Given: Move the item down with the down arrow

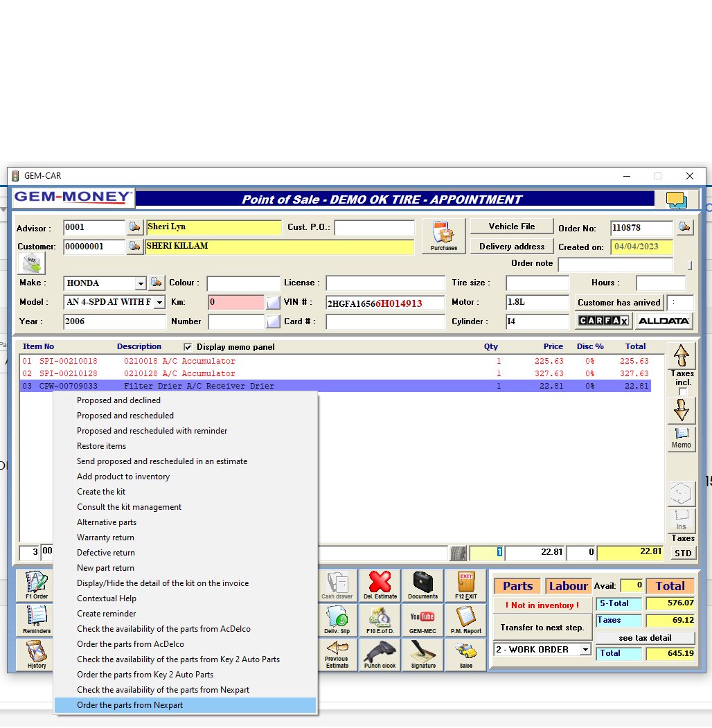Looking at the screenshot, I should tap(682, 411).
